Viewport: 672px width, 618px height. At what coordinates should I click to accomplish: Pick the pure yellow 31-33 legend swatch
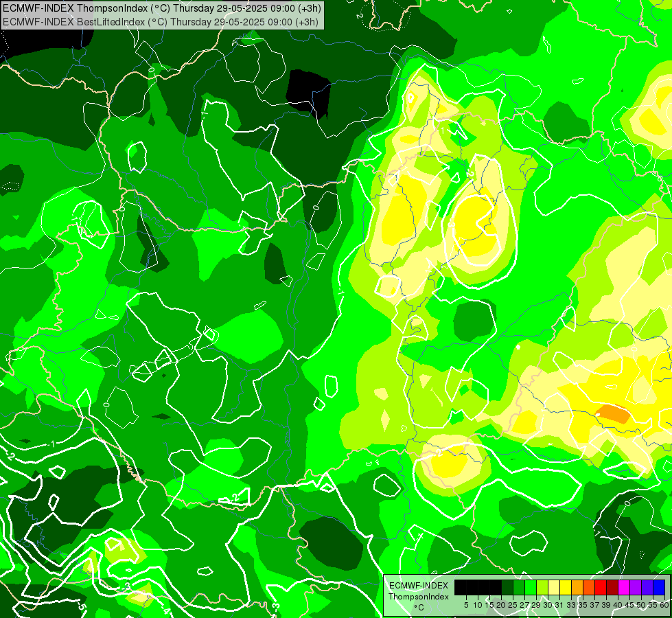coord(566,587)
